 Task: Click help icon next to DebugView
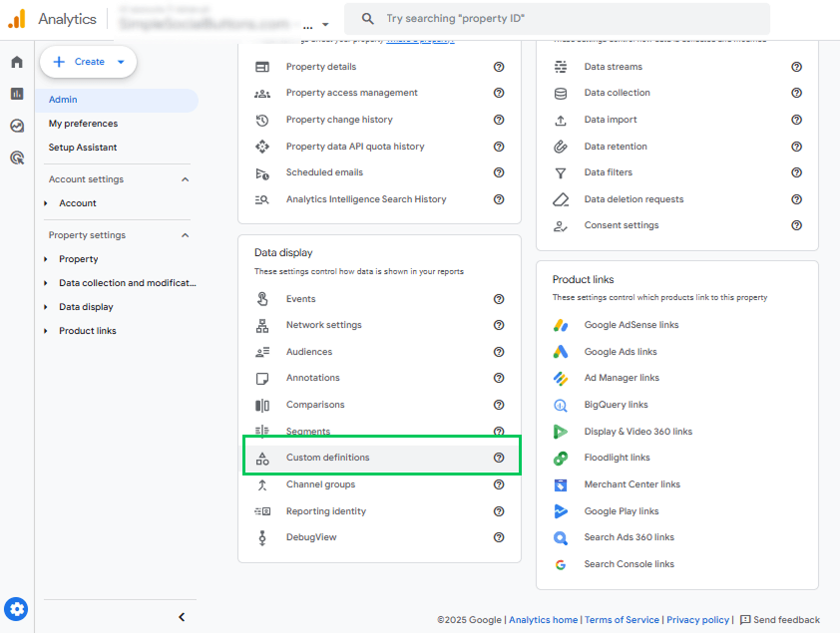tap(499, 537)
